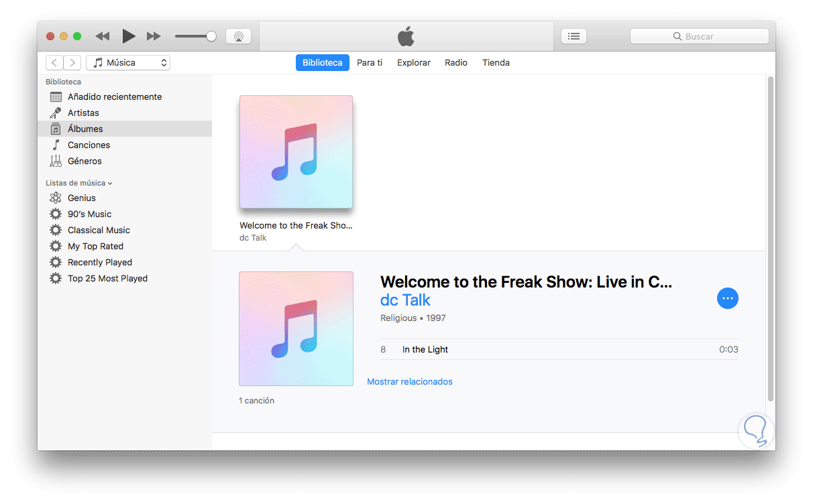Click the Classical Music gear icon

(x=56, y=230)
